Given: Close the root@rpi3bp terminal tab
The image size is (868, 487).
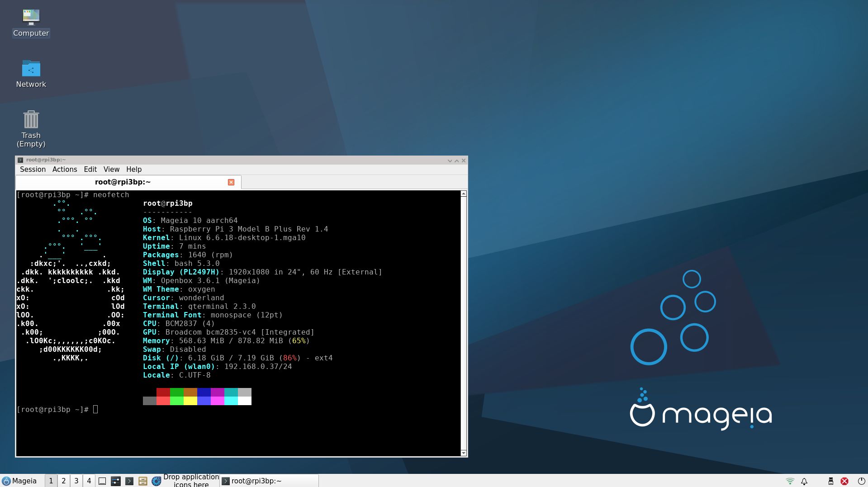Looking at the screenshot, I should (x=231, y=182).
